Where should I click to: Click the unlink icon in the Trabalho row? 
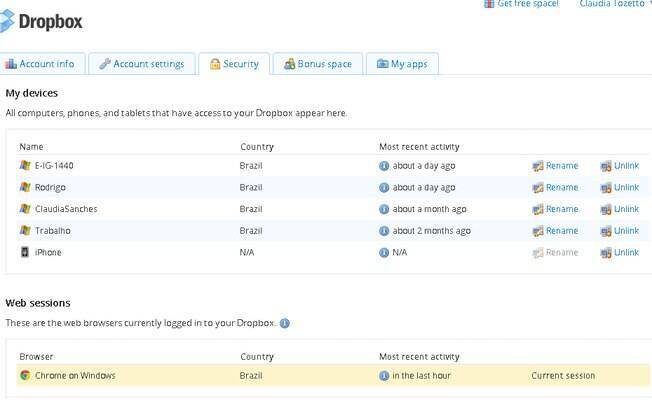pos(606,231)
